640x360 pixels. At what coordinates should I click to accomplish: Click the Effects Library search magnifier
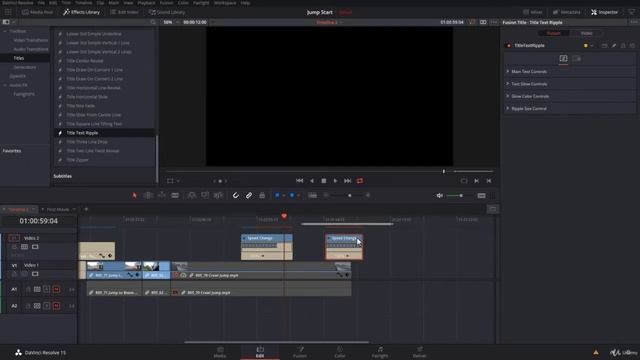pos(153,22)
